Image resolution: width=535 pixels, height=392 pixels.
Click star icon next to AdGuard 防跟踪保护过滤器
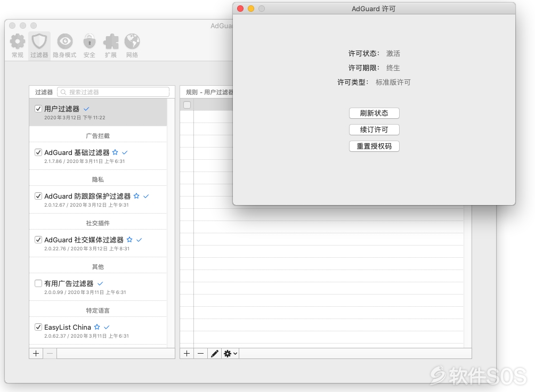pos(136,196)
